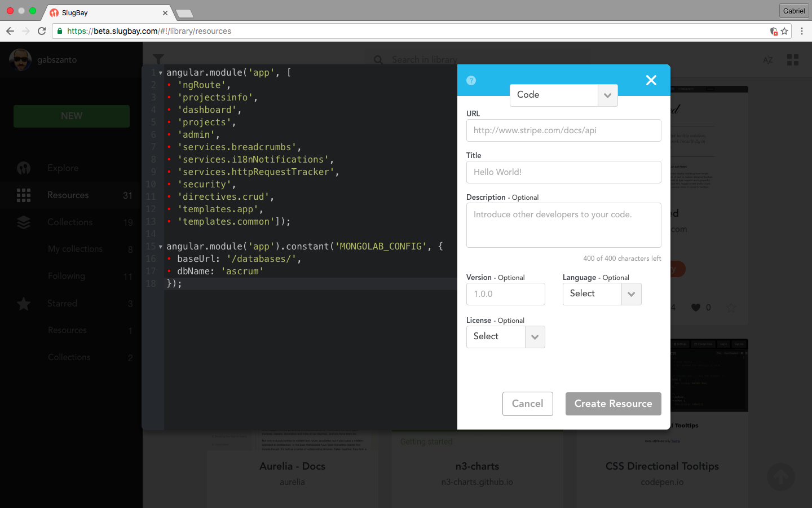Viewport: 812px width, 508px height.
Task: Open the resource type dropdown showing Code
Action: pyautogui.click(x=564, y=95)
